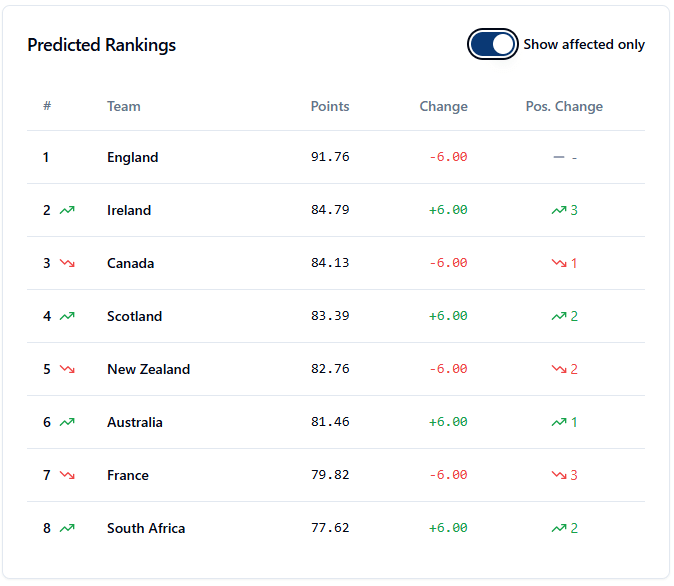The image size is (674, 586).
Task: Click the Show affected only label text
Action: pos(584,44)
